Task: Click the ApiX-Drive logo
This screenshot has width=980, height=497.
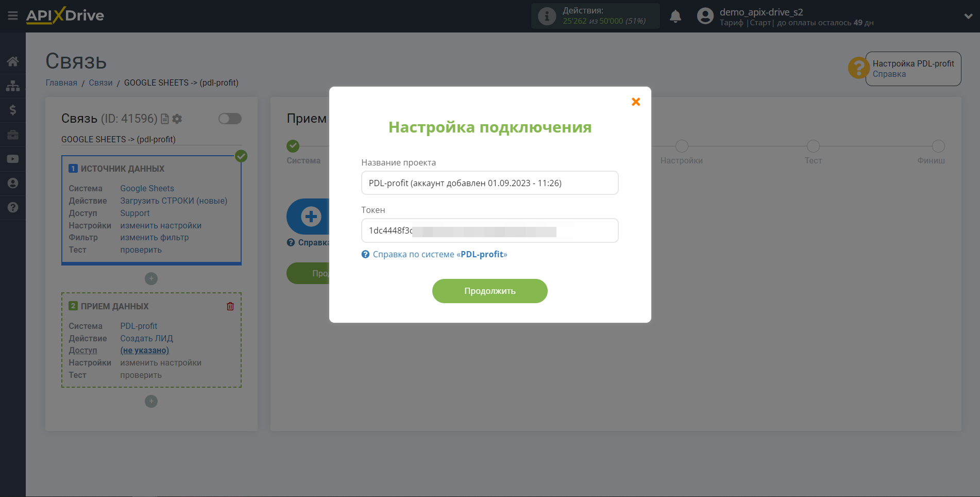Action: pos(65,15)
